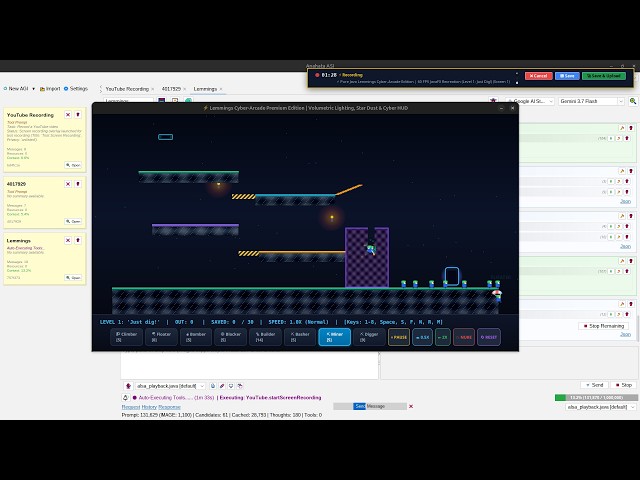Set game speed to 2X
640x480 pixels.
(443, 337)
